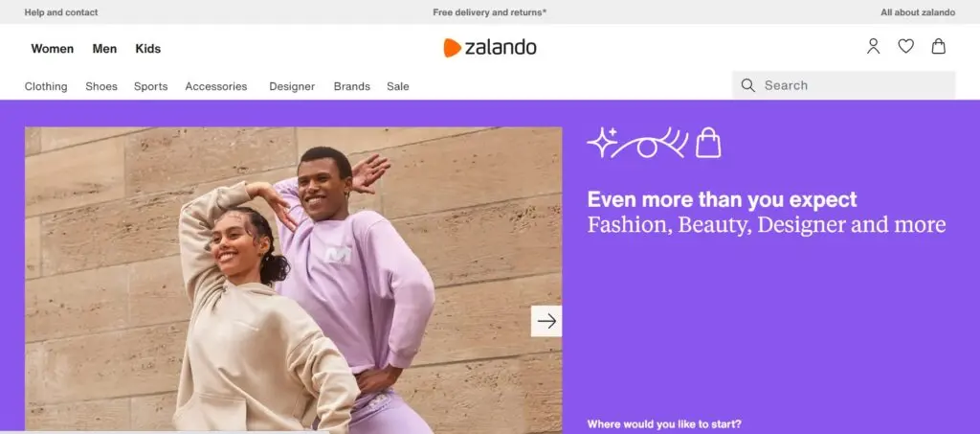The image size is (980, 434).
Task: Open the wishlist heart icon
Action: pyautogui.click(x=905, y=46)
